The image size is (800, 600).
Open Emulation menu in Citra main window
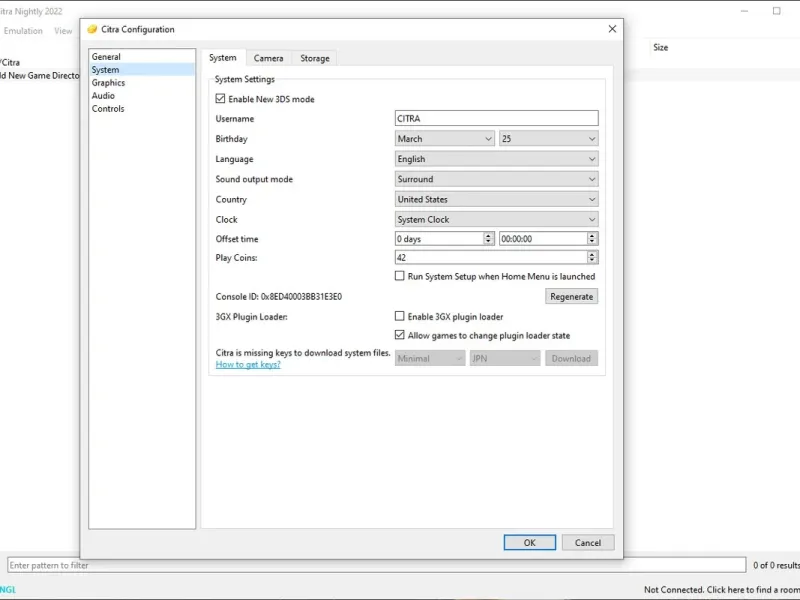[23, 31]
